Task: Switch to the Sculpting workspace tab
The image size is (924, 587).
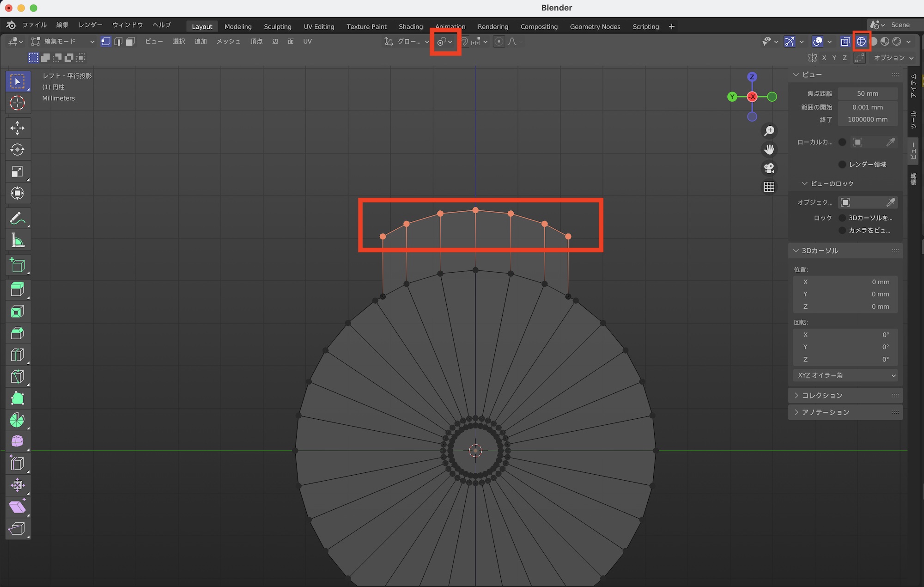Action: (277, 27)
